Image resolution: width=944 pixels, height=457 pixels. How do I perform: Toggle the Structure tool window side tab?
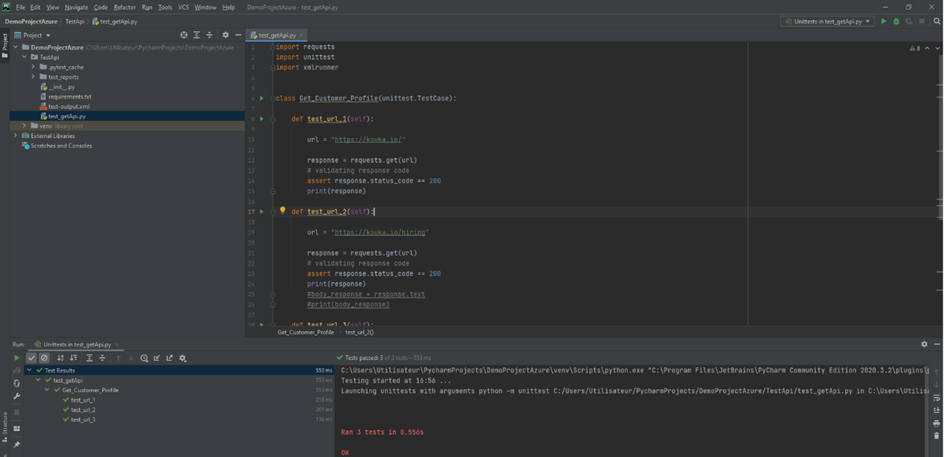point(4,426)
